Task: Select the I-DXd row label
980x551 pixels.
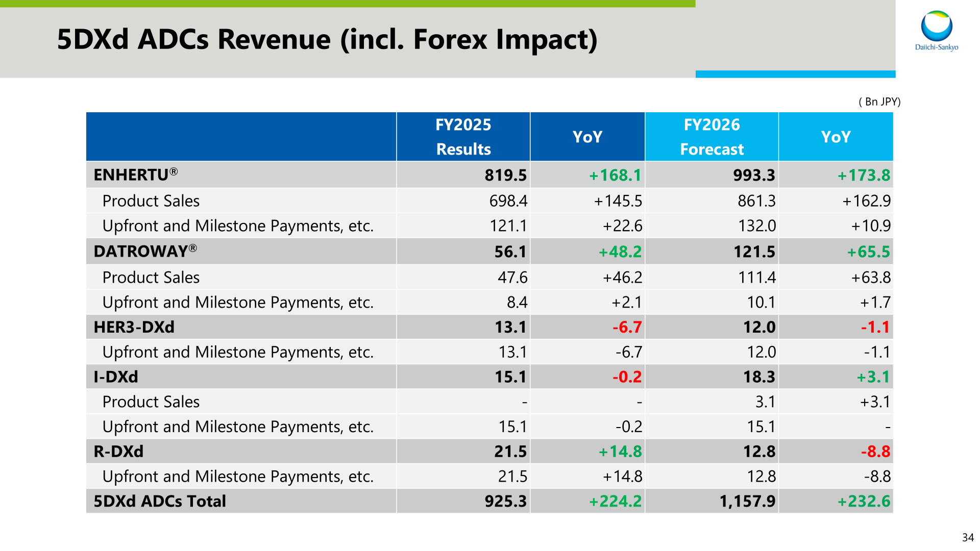Action: pyautogui.click(x=116, y=377)
